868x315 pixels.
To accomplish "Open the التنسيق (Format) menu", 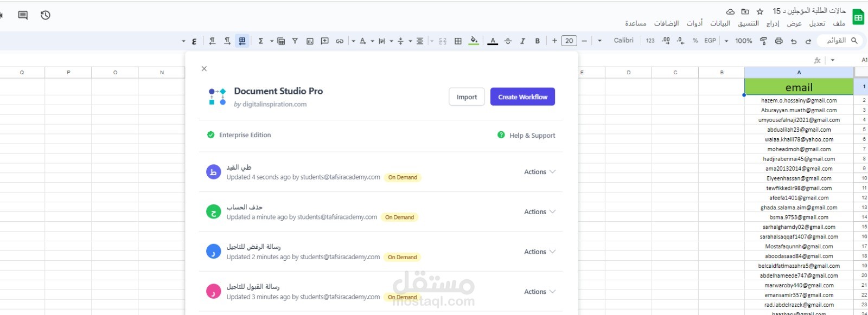I will 749,23.
